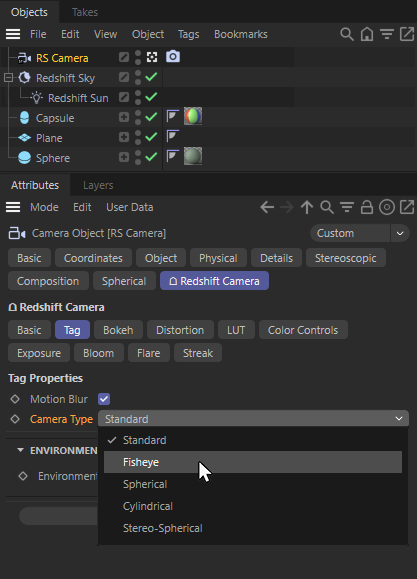This screenshot has height=579, width=417.
Task: Select the Phong tag on the Plane row
Action: [172, 136]
